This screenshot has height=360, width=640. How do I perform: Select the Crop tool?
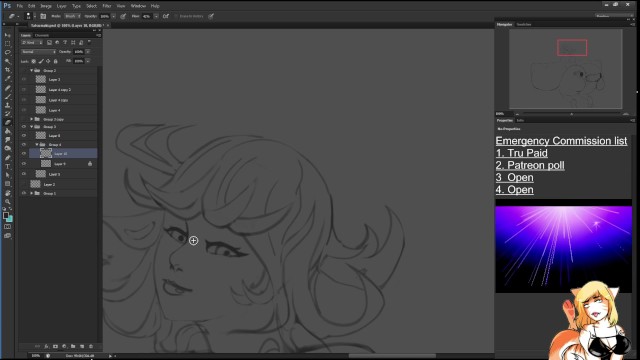click(7, 70)
